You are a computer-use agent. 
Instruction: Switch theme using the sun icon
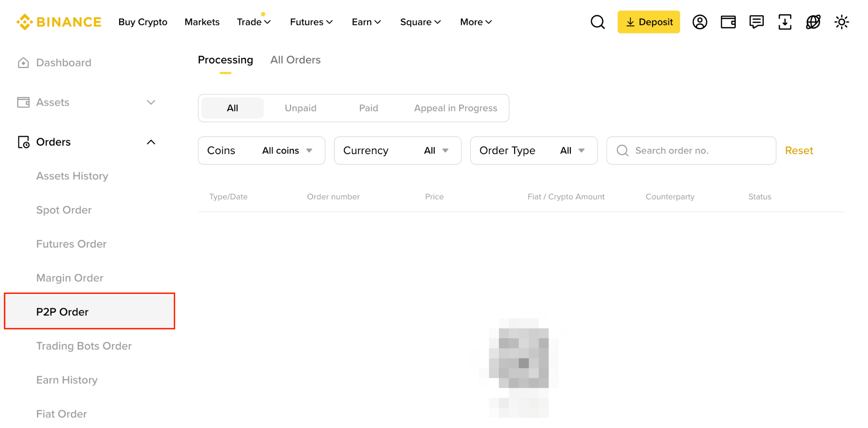[x=841, y=22]
